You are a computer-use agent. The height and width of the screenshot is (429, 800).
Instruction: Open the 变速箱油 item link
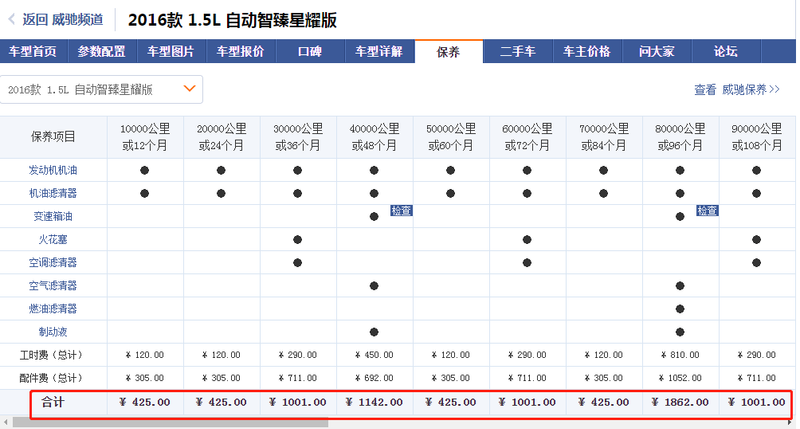pos(53,216)
